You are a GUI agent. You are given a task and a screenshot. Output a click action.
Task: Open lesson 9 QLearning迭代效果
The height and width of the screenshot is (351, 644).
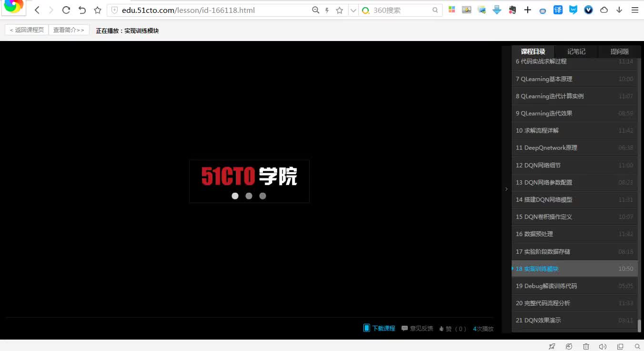click(574, 114)
